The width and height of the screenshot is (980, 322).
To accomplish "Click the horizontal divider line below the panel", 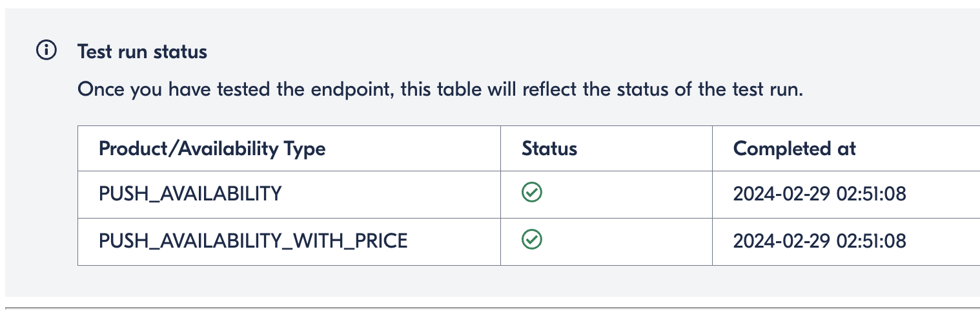I will pyautogui.click(x=491, y=308).
